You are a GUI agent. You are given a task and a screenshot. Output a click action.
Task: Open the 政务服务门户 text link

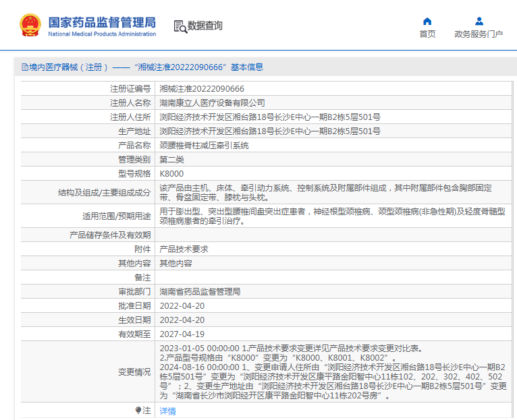point(479,34)
